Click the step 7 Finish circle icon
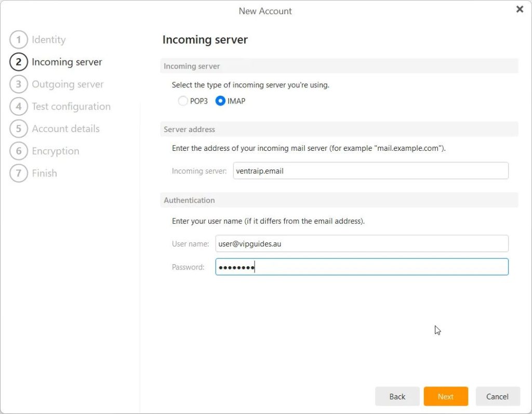The width and height of the screenshot is (532, 414). [19, 173]
